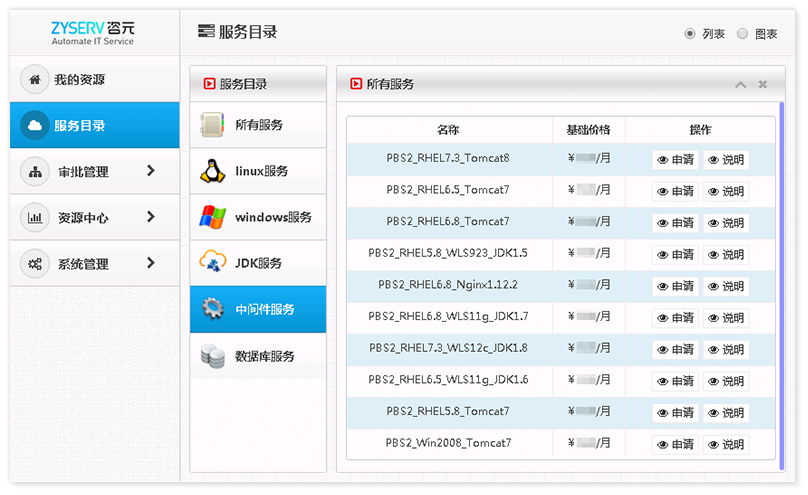Click the ZYSERV logo
Screen dimensions: 808x495
(x=92, y=33)
